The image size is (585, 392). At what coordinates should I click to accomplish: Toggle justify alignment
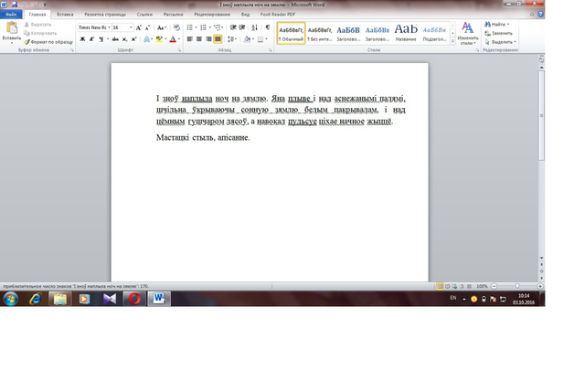pos(218,39)
